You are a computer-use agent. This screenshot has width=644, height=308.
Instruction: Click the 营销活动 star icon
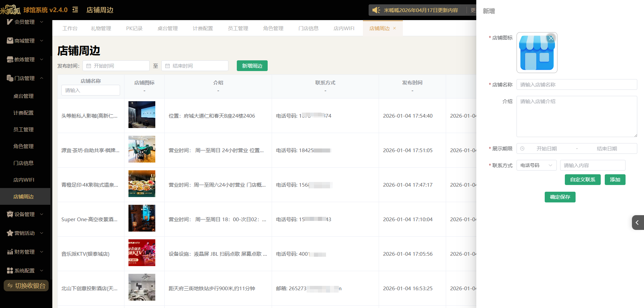coord(10,233)
